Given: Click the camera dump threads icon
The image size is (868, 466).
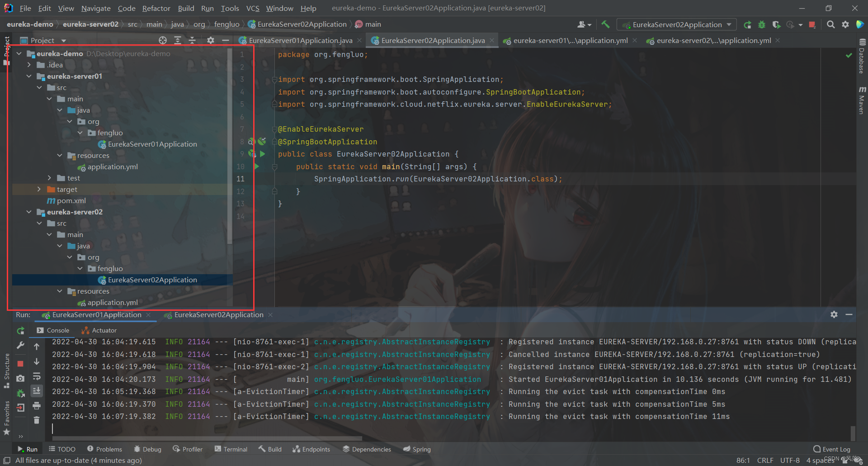Looking at the screenshot, I should point(20,378).
